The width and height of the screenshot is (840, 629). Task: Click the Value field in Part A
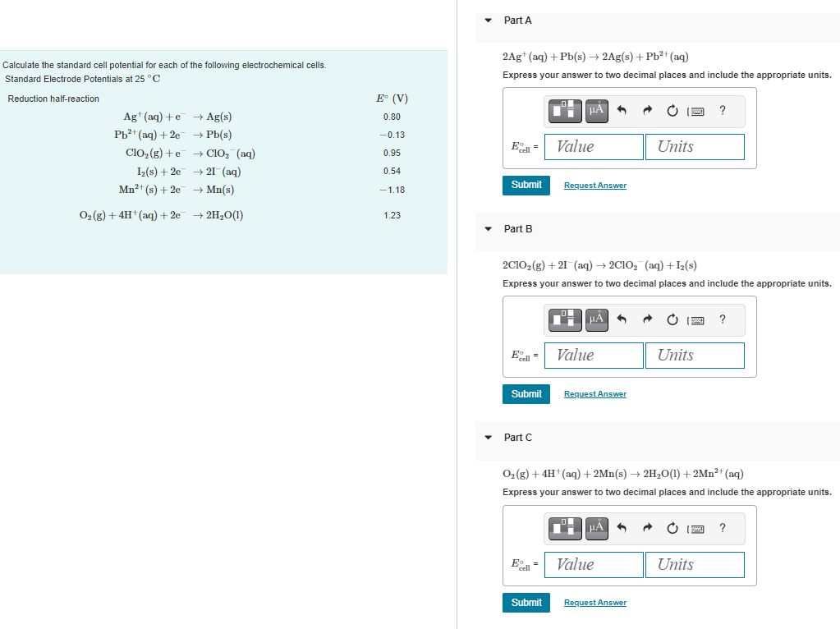click(593, 146)
